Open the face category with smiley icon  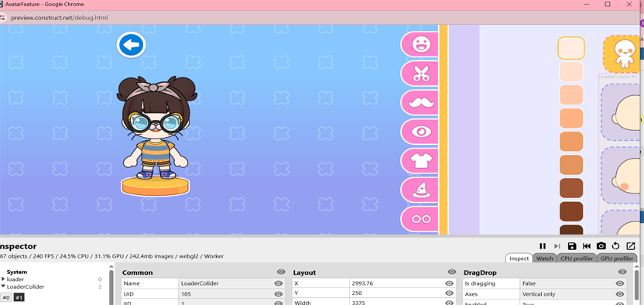point(420,44)
